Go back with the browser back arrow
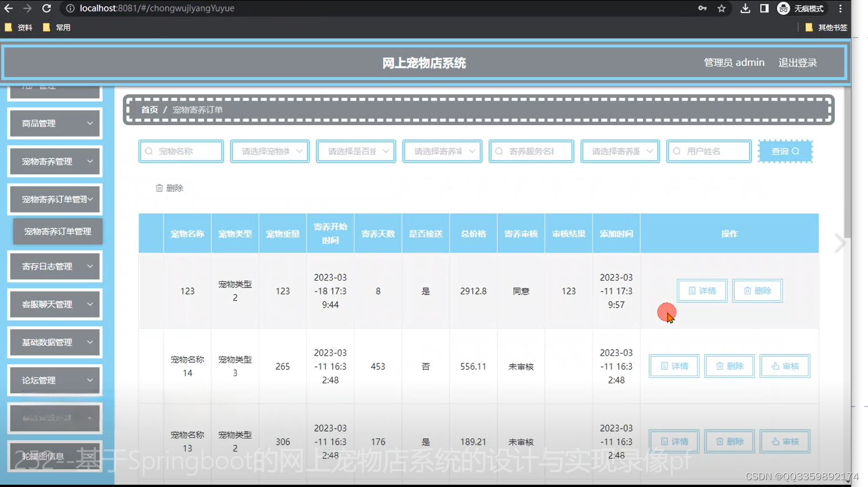The height and width of the screenshot is (487, 868). click(9, 8)
